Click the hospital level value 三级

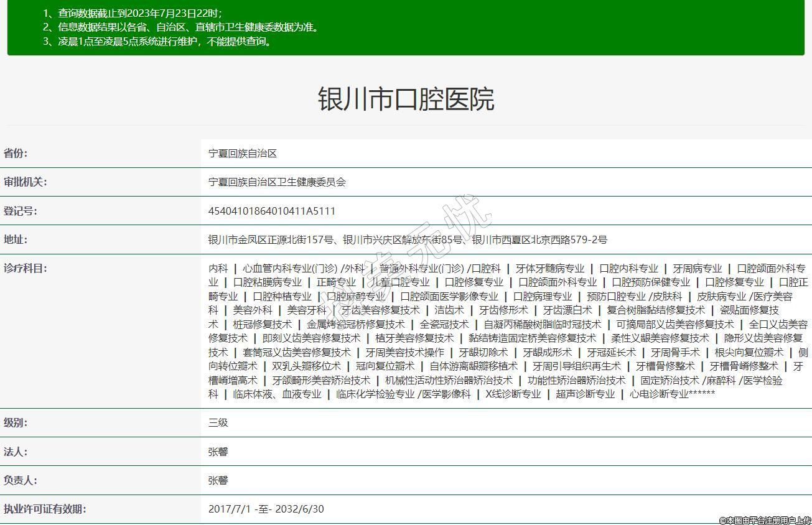pos(218,423)
